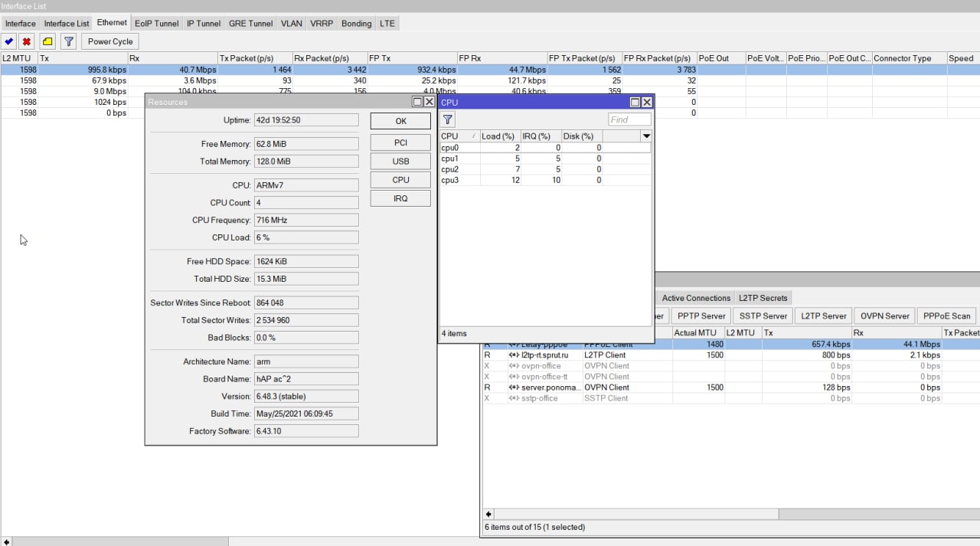
Task: Click the red X Disable icon
Action: pyautogui.click(x=27, y=41)
